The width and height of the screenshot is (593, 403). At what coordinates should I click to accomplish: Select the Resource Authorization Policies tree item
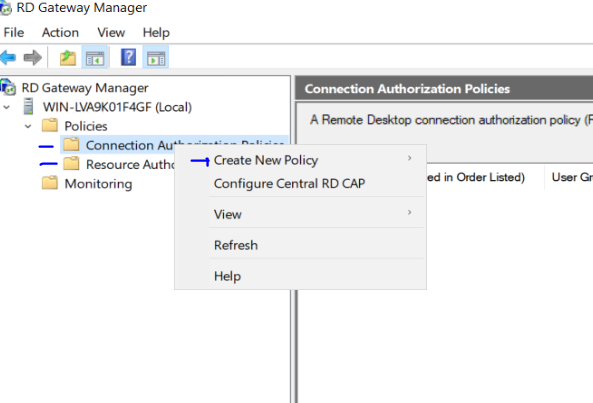pos(130,164)
